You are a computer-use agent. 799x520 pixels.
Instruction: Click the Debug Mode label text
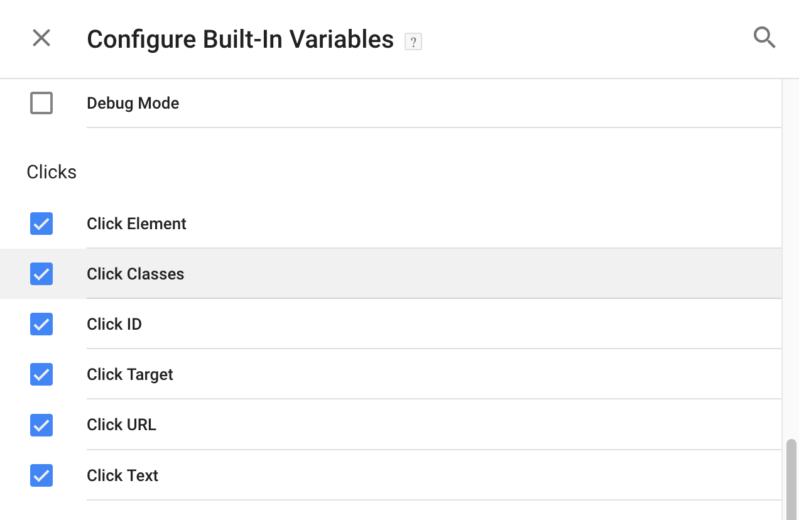tap(133, 103)
